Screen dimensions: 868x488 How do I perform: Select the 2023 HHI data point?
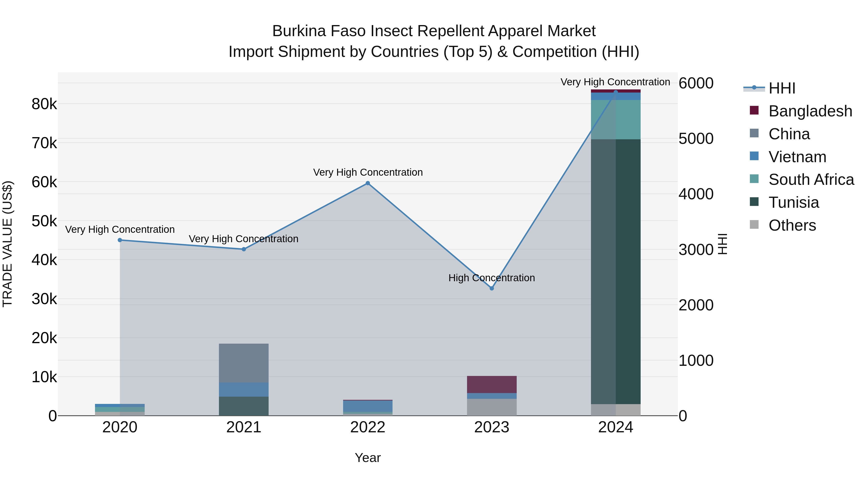click(x=492, y=288)
